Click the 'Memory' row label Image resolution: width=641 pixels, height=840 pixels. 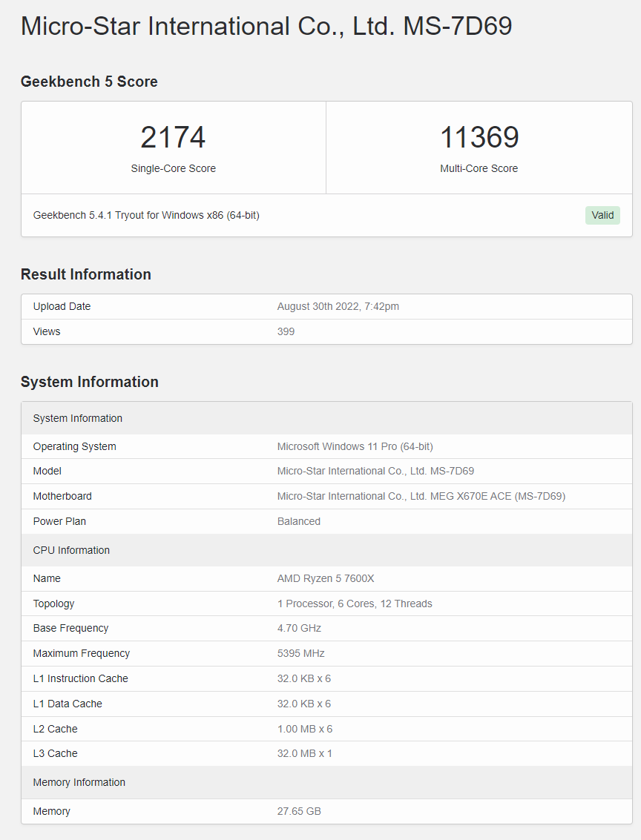pyautogui.click(x=51, y=812)
